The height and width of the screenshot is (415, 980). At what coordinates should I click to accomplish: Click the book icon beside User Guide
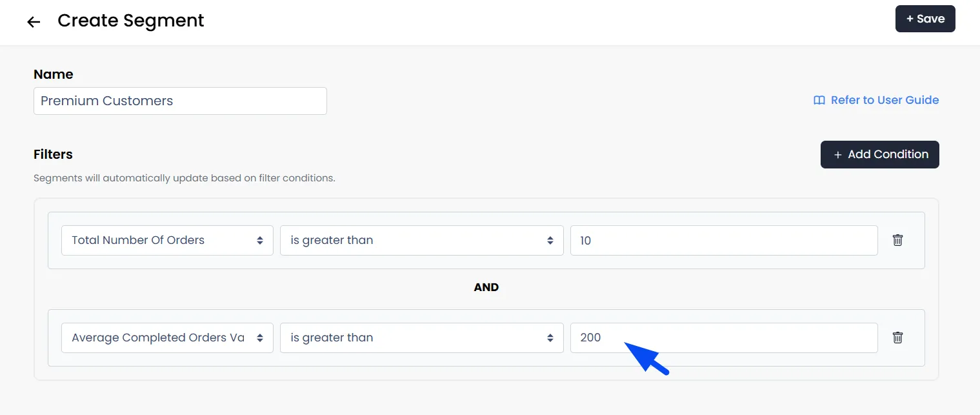(819, 100)
